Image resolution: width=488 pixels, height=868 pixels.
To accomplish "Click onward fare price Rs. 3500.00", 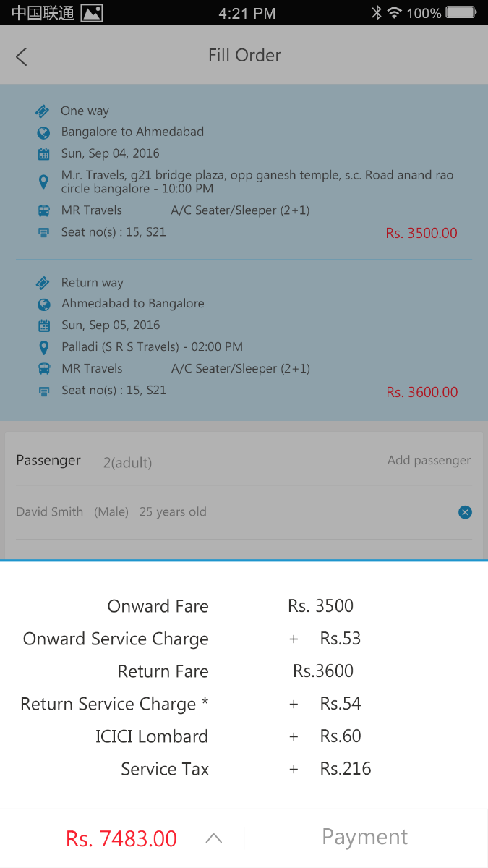I will pos(421,233).
